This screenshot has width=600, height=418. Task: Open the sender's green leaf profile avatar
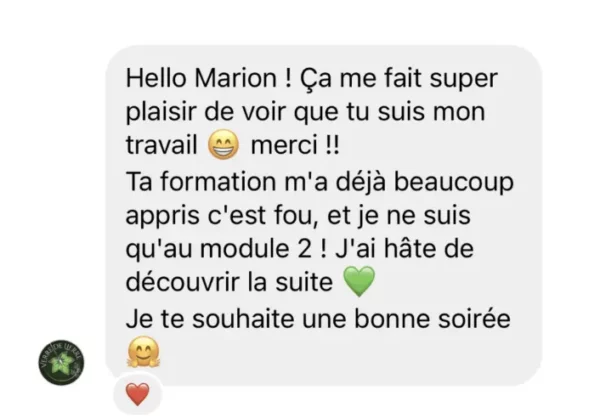[x=61, y=362]
